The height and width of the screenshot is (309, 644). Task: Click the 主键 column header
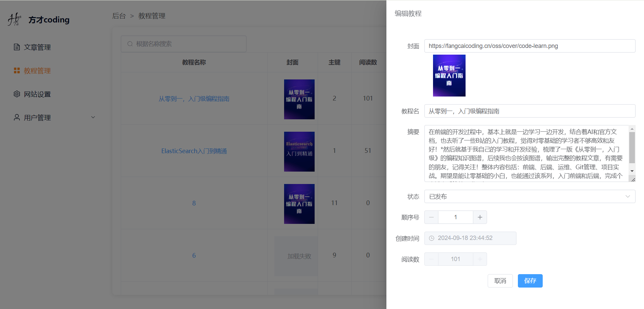(x=334, y=62)
